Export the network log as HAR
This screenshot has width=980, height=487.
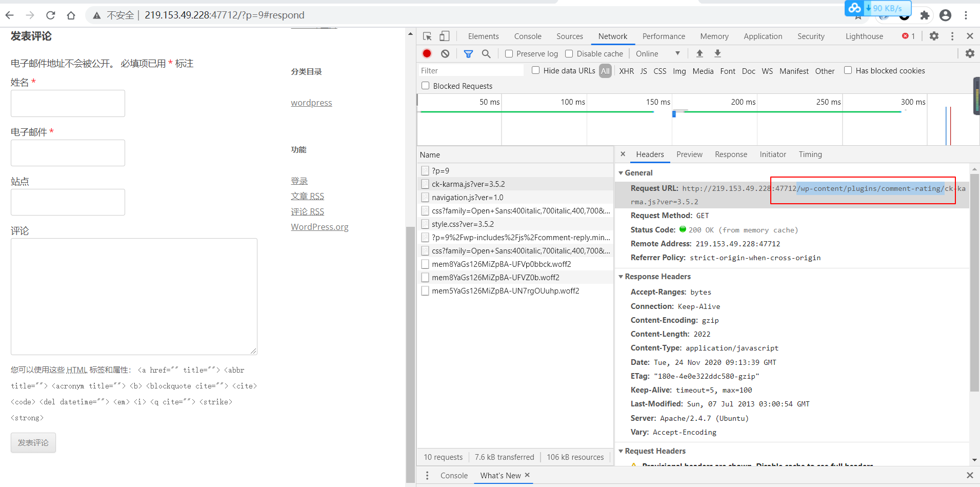717,53
